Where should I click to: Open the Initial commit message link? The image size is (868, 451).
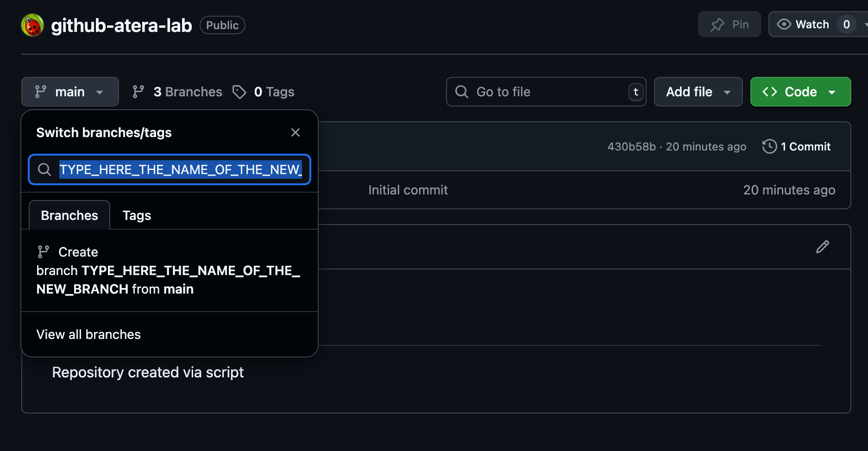408,190
